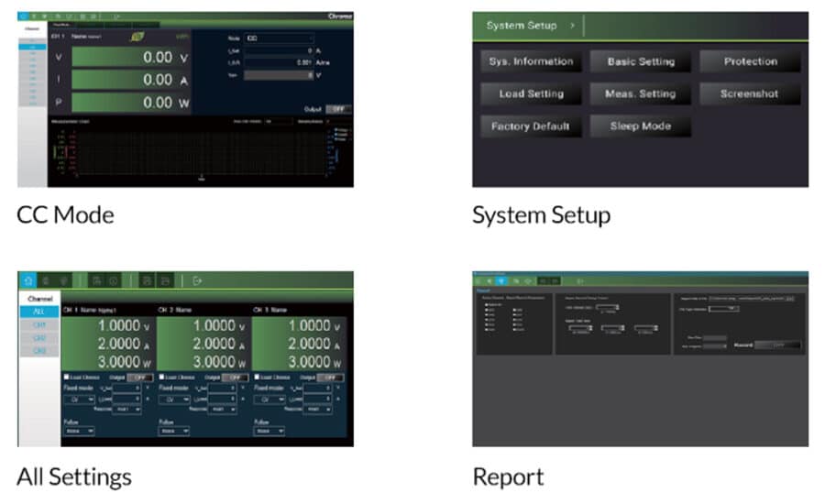This screenshot has width=825, height=504.
Task: Open Sys. Information settings
Action: tap(531, 61)
